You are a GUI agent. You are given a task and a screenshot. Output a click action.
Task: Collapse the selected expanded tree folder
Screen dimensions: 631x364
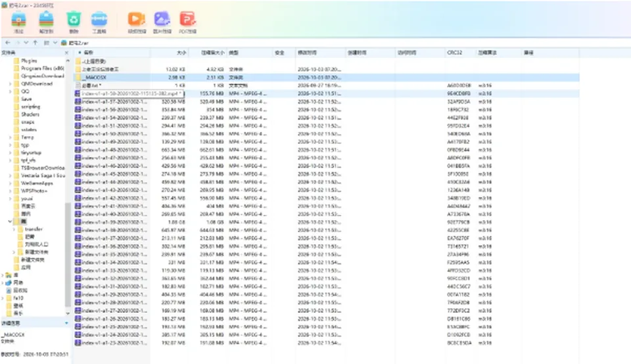point(10,221)
